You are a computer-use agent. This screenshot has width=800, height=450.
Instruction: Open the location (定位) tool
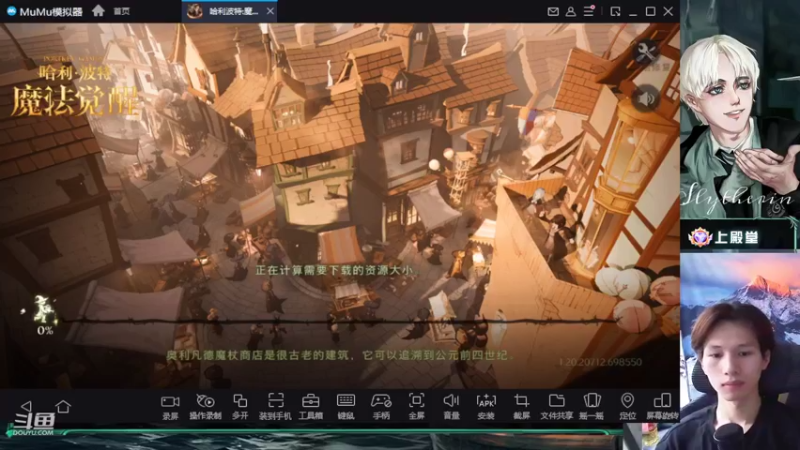coord(627,407)
